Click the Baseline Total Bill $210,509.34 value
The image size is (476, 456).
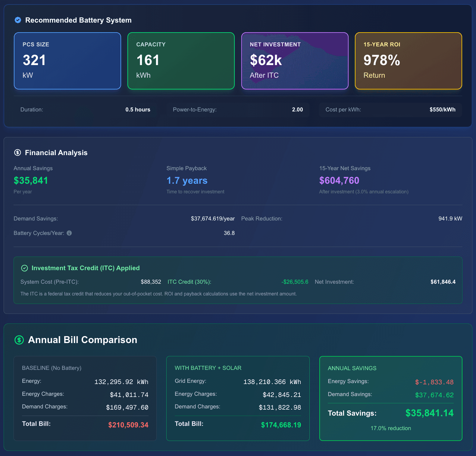(128, 425)
